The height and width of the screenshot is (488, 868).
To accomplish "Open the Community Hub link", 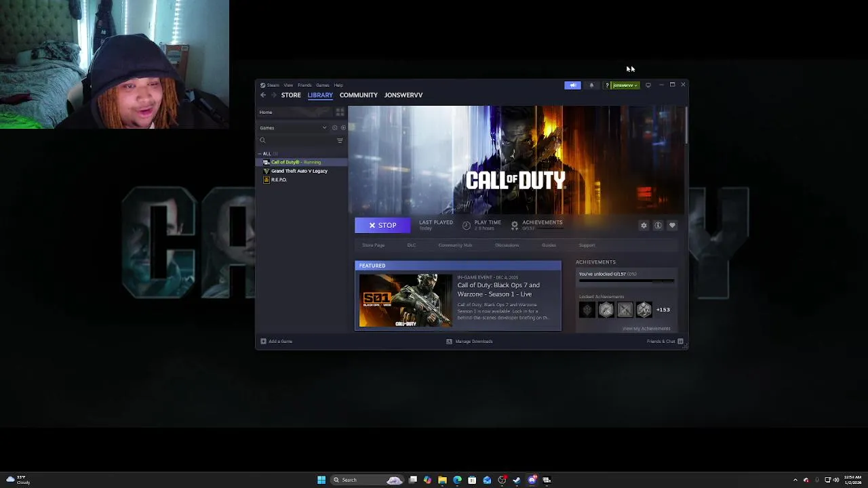I will 455,245.
